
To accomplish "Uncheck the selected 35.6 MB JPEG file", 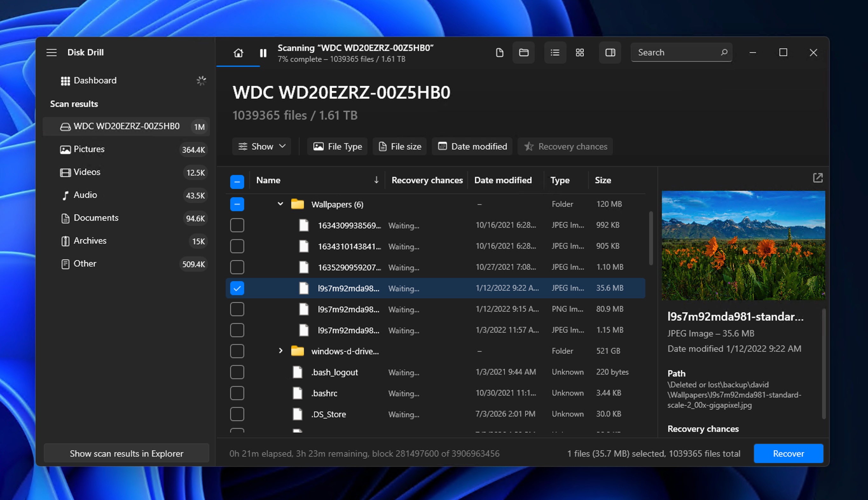I will tap(237, 288).
